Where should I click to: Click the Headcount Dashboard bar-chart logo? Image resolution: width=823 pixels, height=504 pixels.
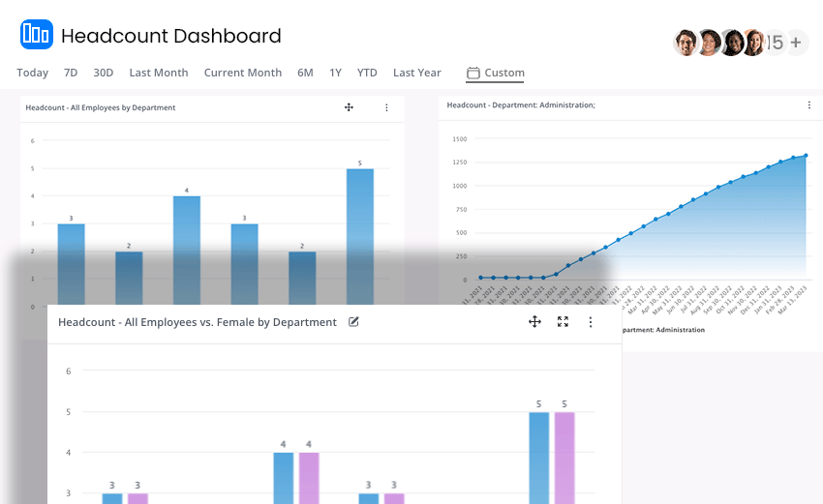click(x=37, y=35)
